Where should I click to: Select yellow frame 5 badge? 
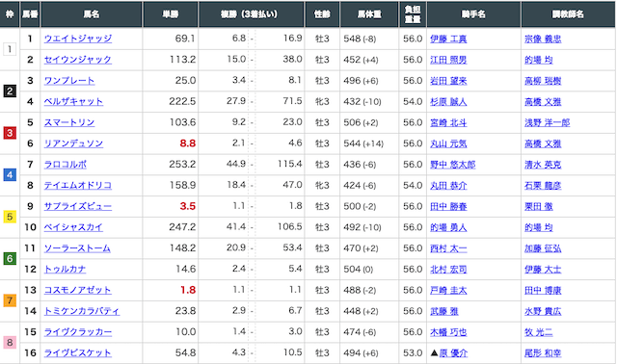point(10,217)
